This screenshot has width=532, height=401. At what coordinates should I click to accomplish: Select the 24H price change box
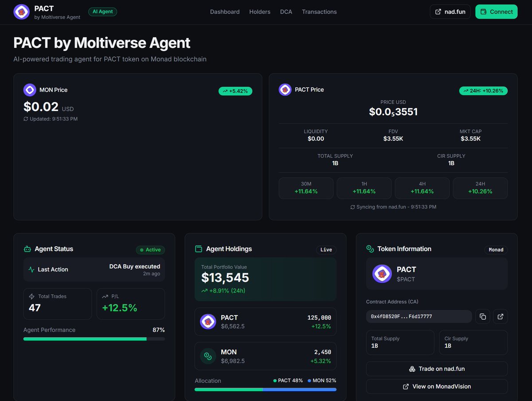click(480, 188)
